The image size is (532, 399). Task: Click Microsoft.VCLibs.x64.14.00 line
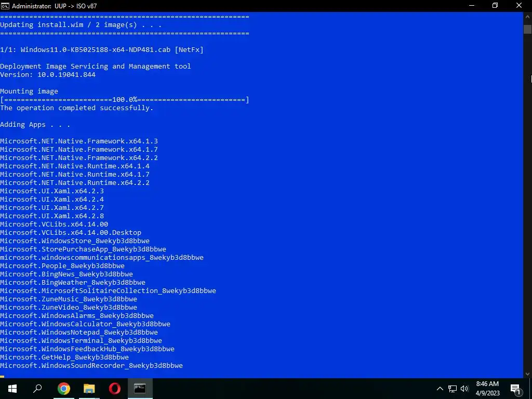tap(54, 224)
